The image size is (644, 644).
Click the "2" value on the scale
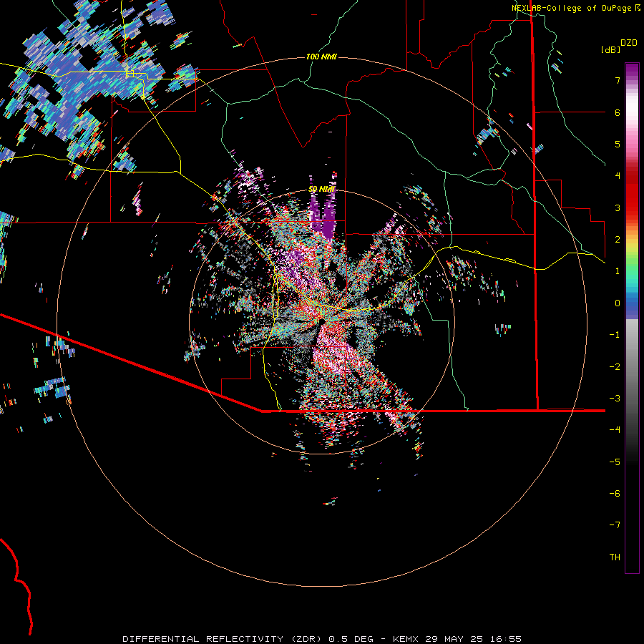tap(618, 240)
